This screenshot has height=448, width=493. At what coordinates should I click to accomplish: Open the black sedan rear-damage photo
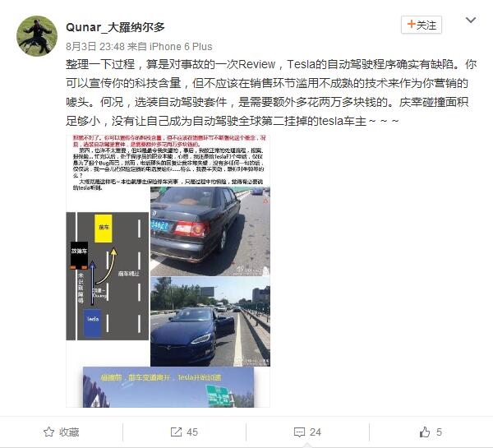click(210, 231)
